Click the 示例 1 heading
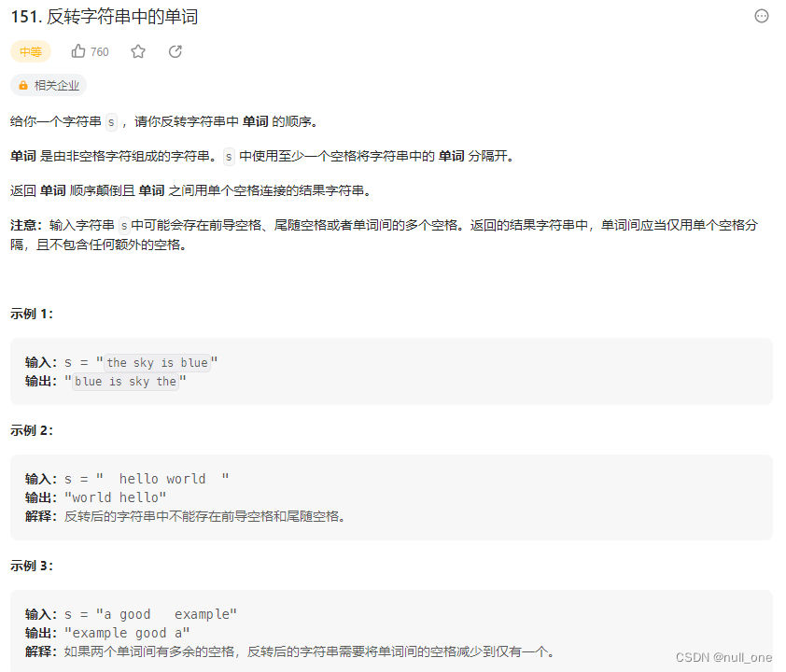This screenshot has height=672, width=786. pos(32,314)
